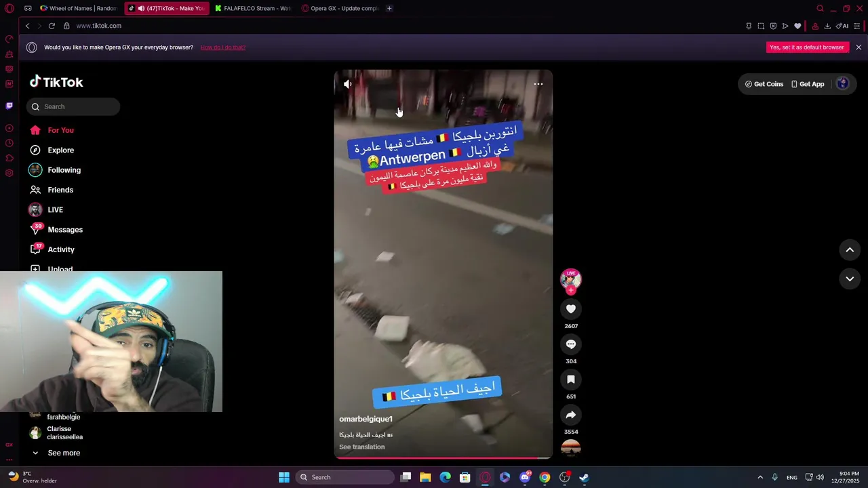The width and height of the screenshot is (868, 488).
Task: Switch to Wheel of Names tab
Action: (78, 8)
